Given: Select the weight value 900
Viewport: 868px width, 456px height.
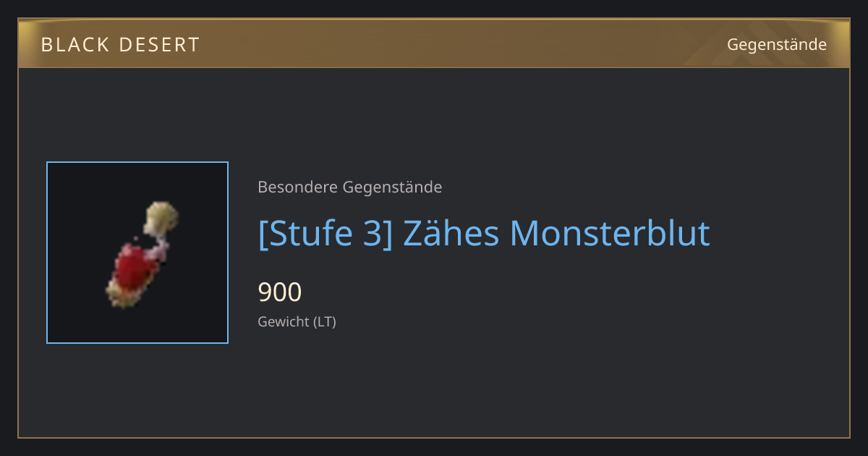Looking at the screenshot, I should 280,292.
